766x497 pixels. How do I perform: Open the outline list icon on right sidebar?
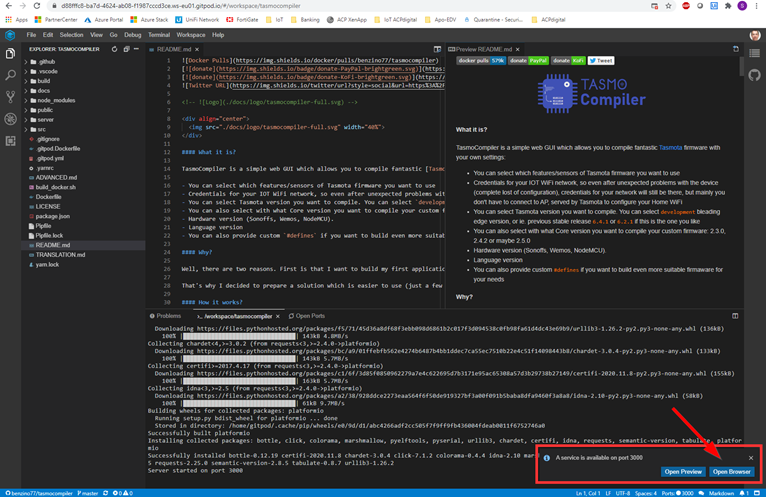[x=755, y=53]
